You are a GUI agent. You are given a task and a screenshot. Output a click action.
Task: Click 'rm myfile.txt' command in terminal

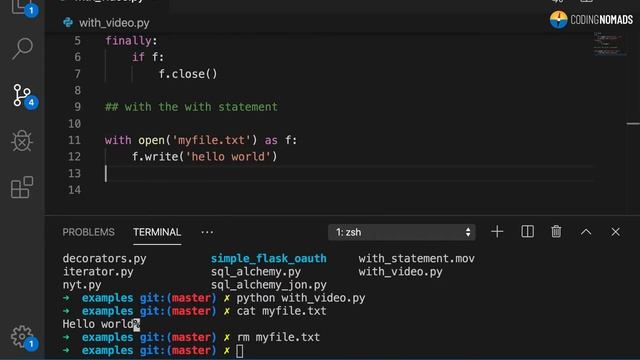tap(278, 337)
